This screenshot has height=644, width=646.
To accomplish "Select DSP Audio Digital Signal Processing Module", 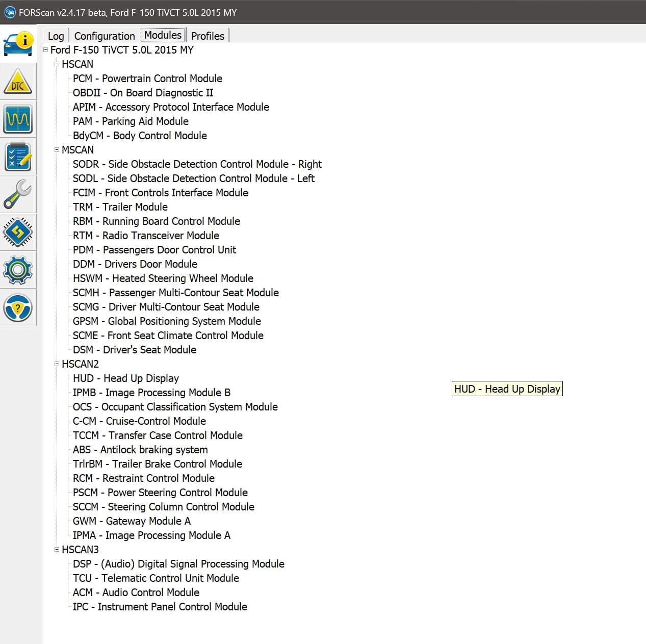I will point(178,564).
